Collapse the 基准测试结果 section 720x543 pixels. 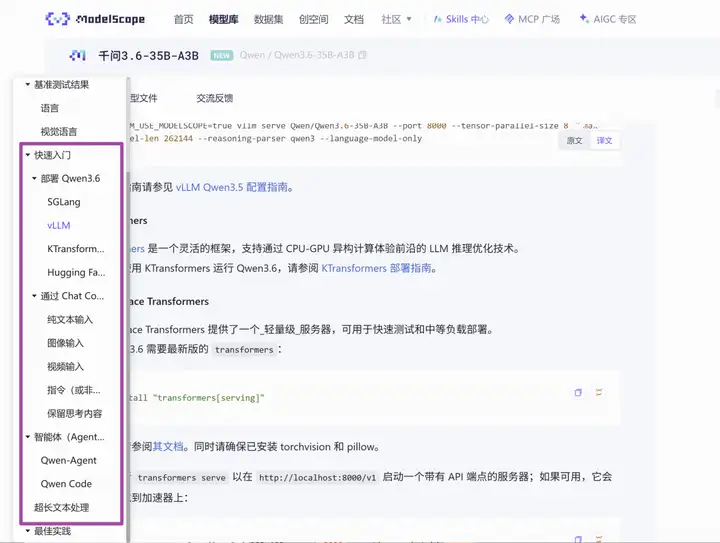pos(28,84)
